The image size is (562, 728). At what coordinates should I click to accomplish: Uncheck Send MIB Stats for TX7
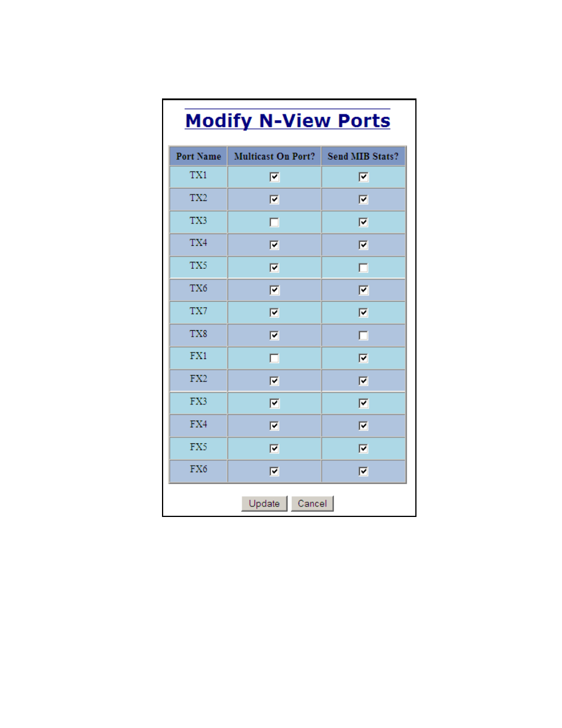(x=363, y=312)
